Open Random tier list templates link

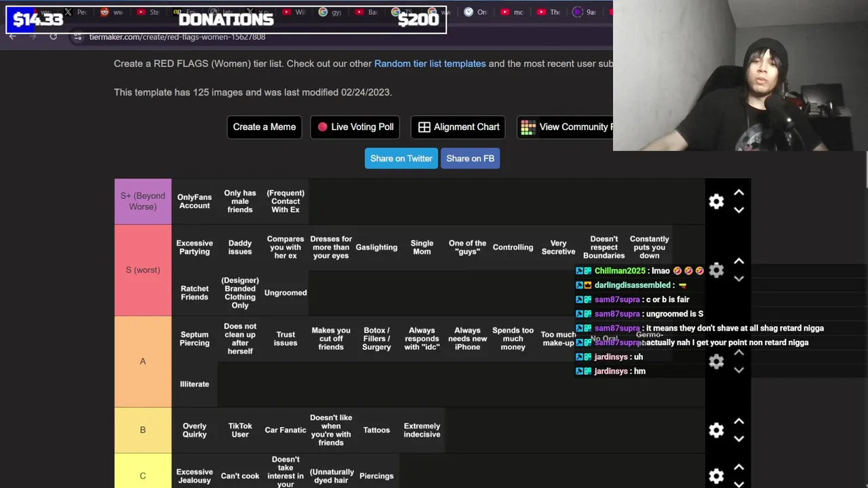click(x=430, y=64)
